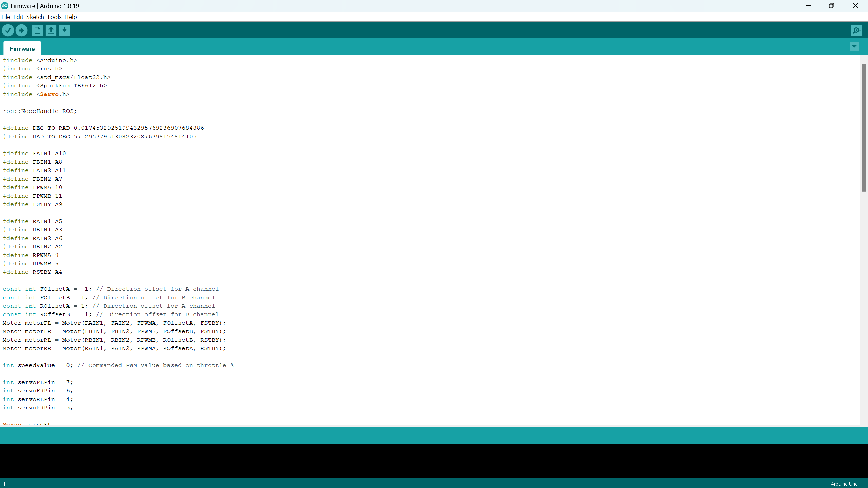Place cursor on ros::NodeHandle ROS line
Screen dimensions: 868x488
click(40, 111)
